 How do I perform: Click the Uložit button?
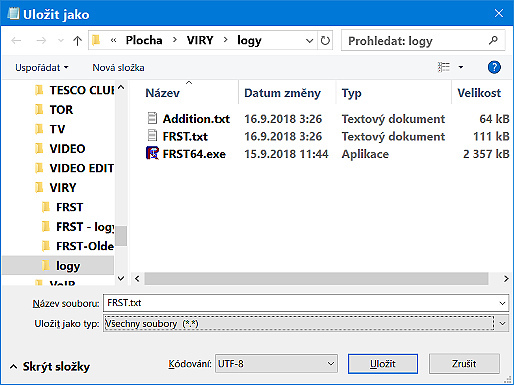383,364
